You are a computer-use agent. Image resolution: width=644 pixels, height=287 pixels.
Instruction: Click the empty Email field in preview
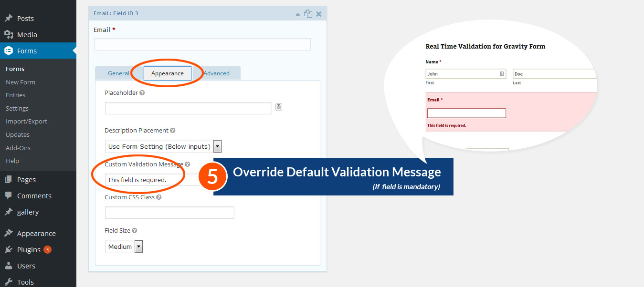tap(466, 113)
